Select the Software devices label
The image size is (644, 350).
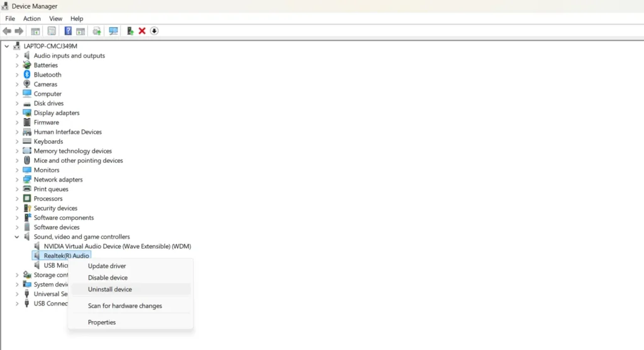coord(57,227)
